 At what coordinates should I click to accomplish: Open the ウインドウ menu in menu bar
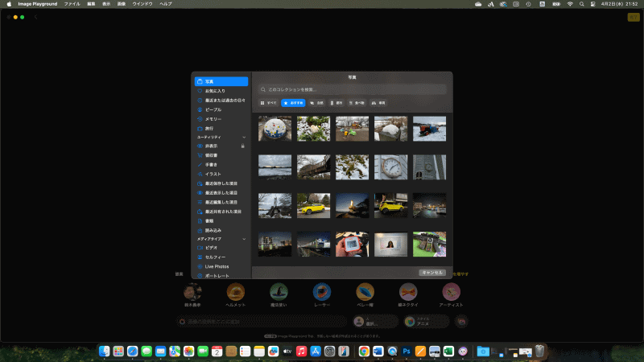click(x=142, y=4)
